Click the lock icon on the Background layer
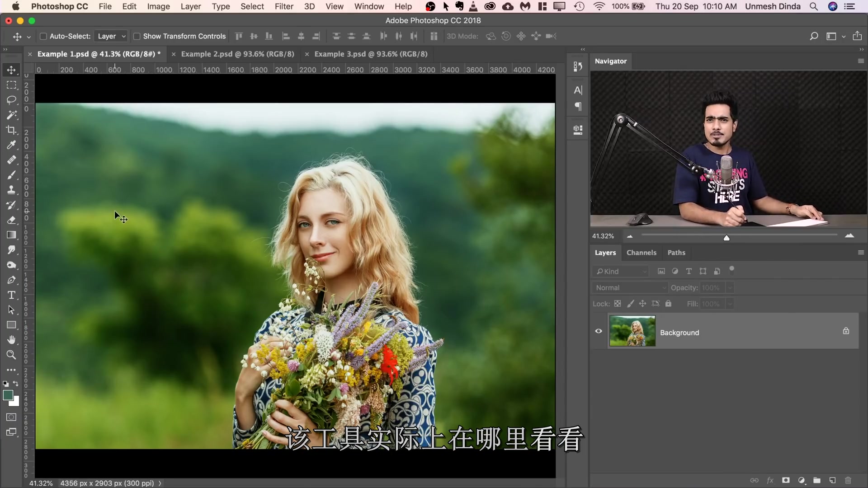Viewport: 868px width, 488px height. pos(846,331)
